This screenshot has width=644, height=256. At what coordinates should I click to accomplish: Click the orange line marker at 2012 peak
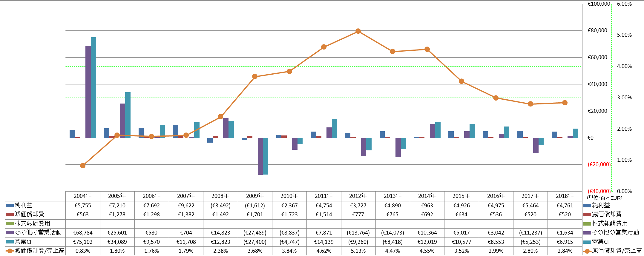click(358, 31)
